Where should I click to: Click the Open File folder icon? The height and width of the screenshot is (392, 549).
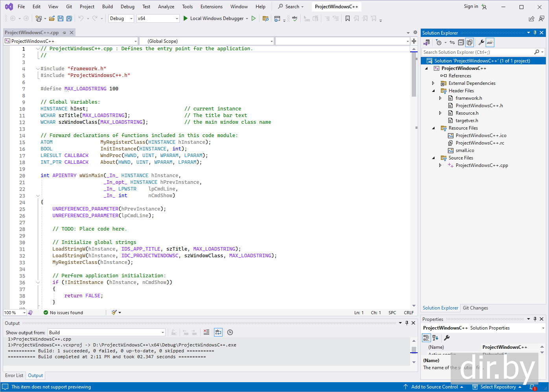(x=52, y=18)
